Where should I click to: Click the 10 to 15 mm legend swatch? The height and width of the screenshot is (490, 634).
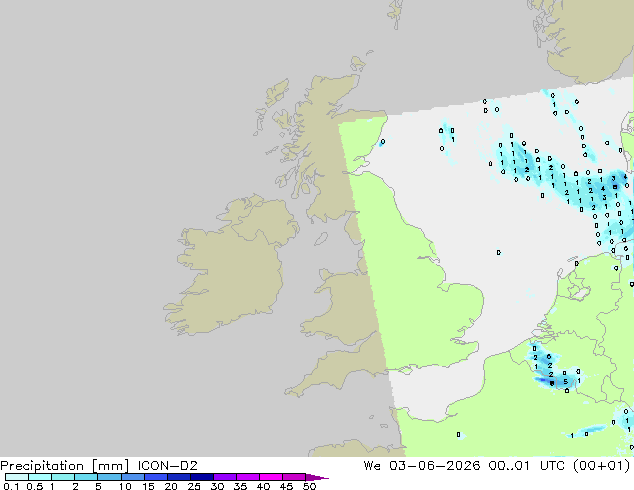point(132,477)
